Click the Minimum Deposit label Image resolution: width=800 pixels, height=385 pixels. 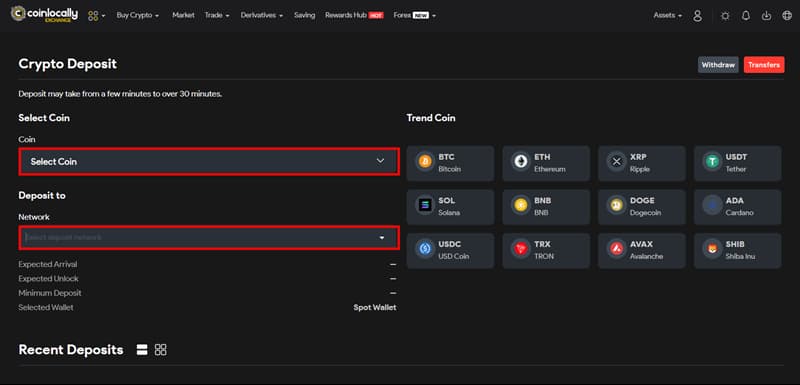click(50, 293)
